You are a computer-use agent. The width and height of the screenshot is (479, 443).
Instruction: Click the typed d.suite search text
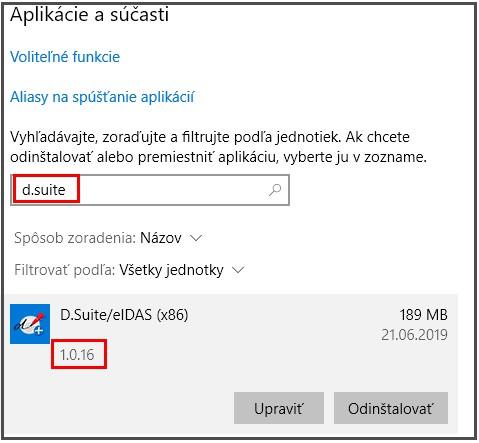[x=43, y=190]
